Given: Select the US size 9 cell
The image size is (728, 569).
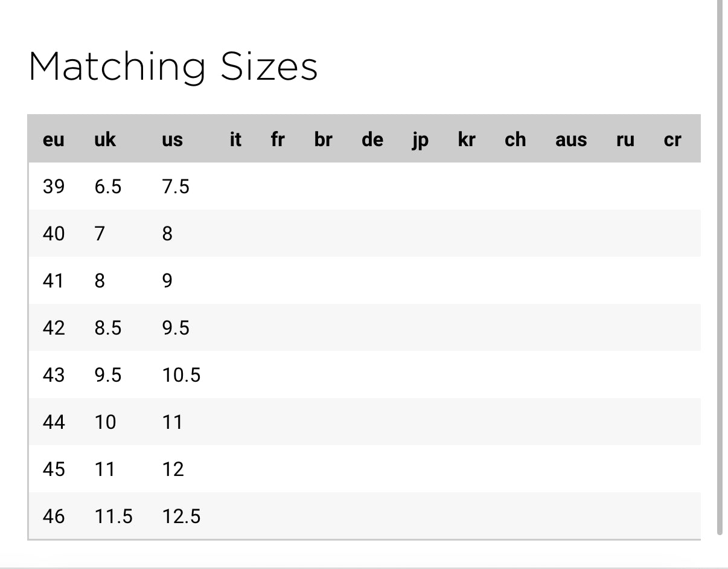Looking at the screenshot, I should [x=167, y=281].
